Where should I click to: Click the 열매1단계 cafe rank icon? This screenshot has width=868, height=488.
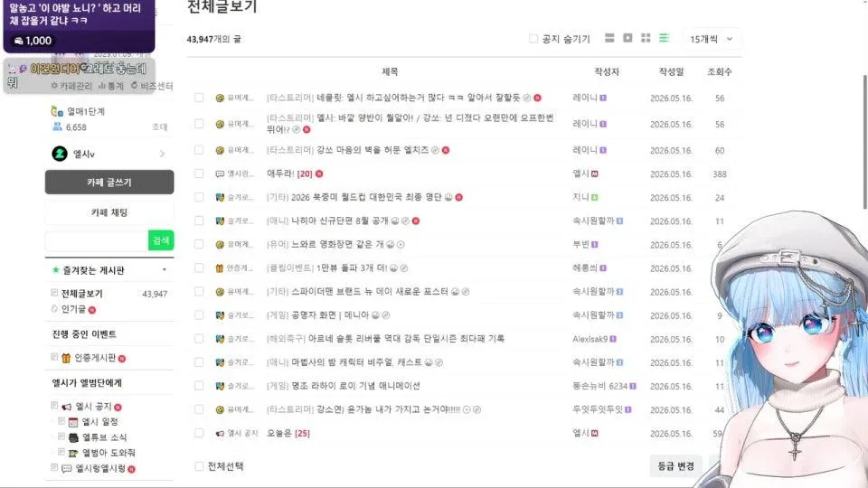[56, 111]
